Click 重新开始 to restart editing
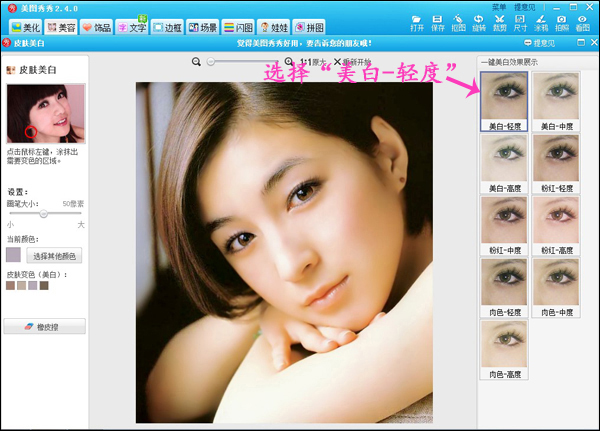Image resolution: width=600 pixels, height=431 pixels. point(338,62)
